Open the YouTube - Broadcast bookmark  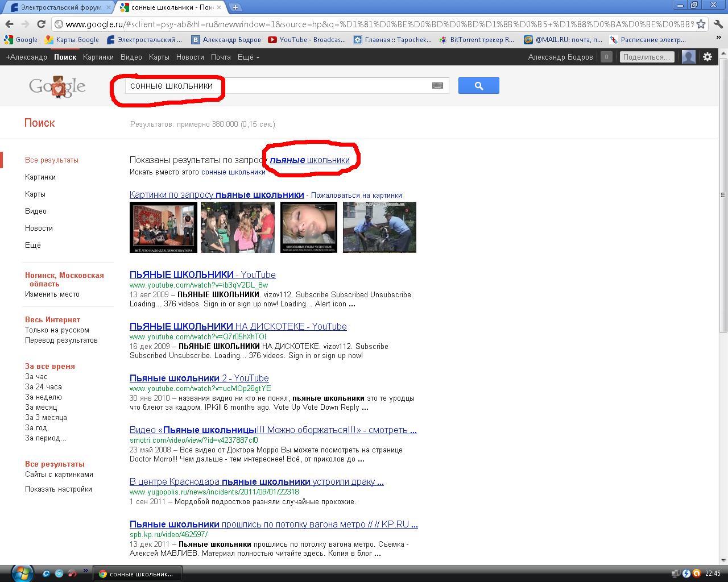[307, 40]
